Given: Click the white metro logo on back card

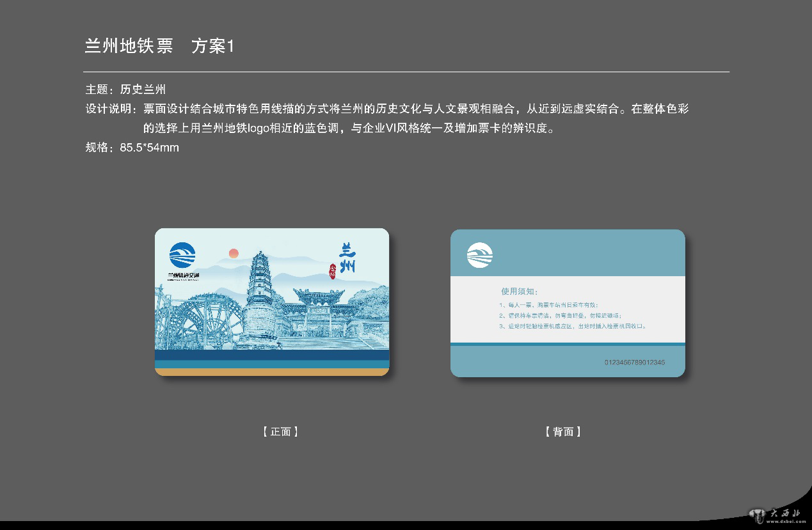Looking at the screenshot, I should click(x=479, y=256).
